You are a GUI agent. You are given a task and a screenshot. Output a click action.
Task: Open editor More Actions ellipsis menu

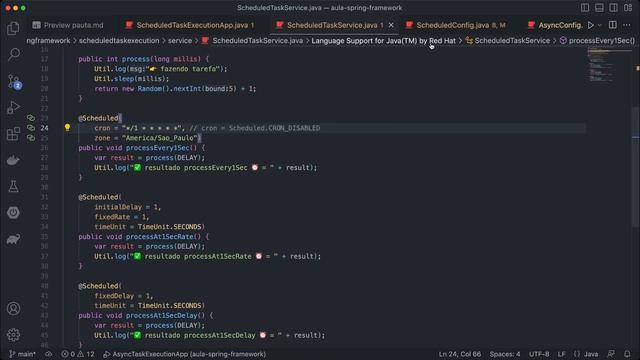[627, 25]
